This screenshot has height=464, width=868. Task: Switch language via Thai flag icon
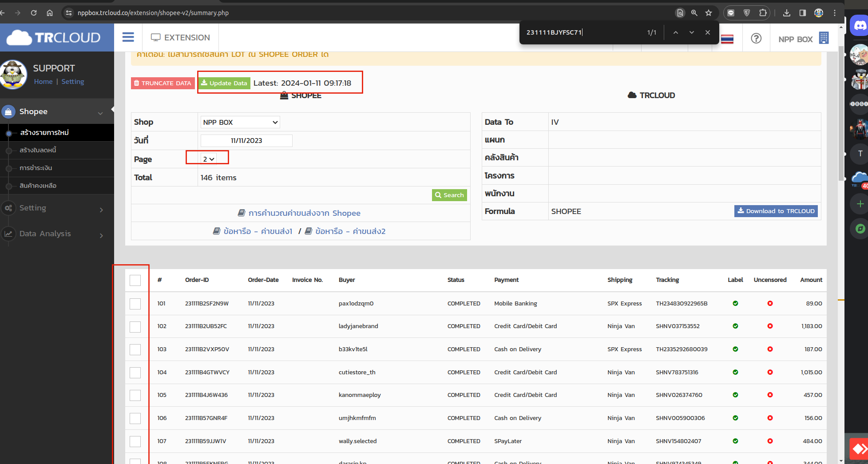coord(727,39)
